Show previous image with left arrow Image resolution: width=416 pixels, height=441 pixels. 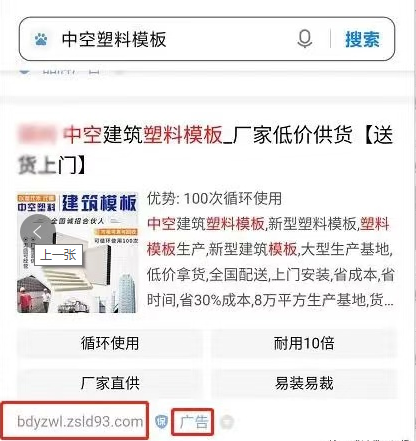point(38,232)
